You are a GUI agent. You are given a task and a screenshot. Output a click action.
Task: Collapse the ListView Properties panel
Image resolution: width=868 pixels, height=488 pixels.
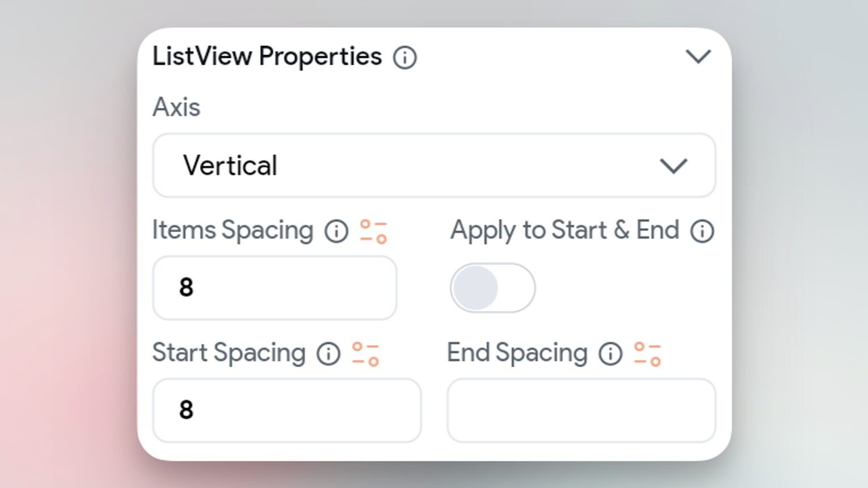pyautogui.click(x=698, y=57)
